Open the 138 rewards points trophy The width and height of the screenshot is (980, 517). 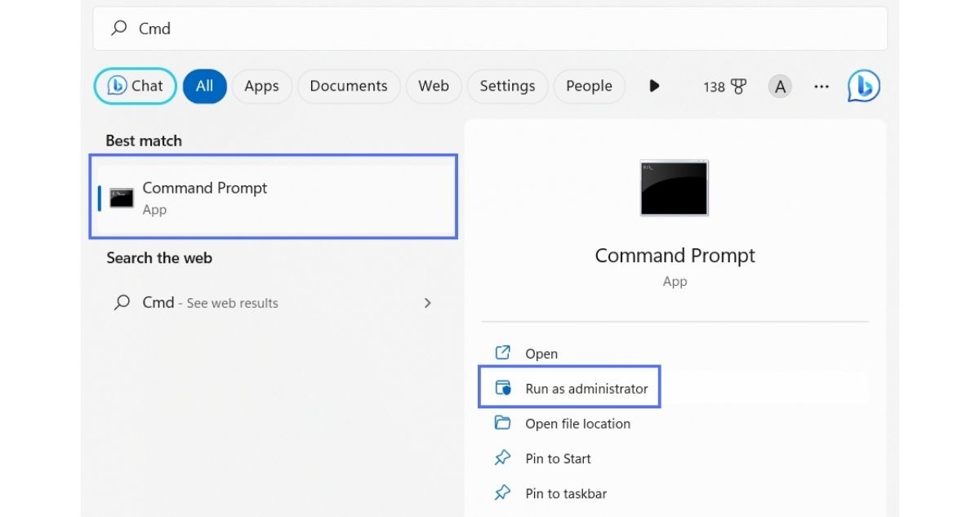tap(725, 87)
